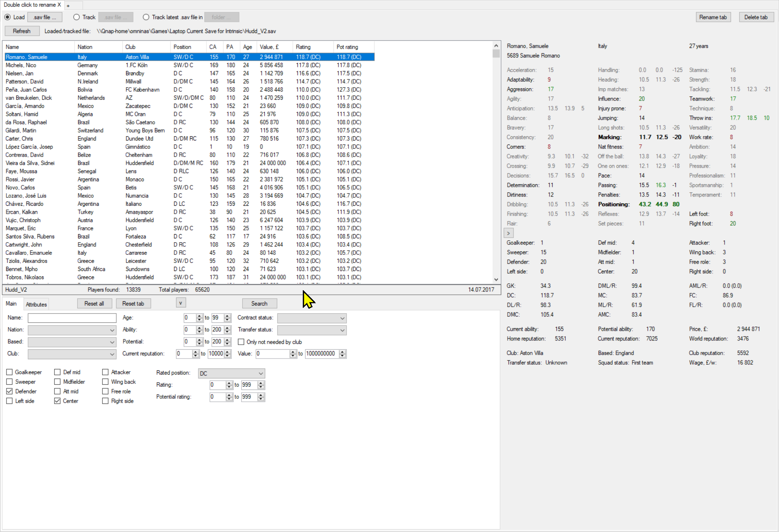
Task: Decrease maximum Ability with spinner down arrow
Action: pos(228,332)
